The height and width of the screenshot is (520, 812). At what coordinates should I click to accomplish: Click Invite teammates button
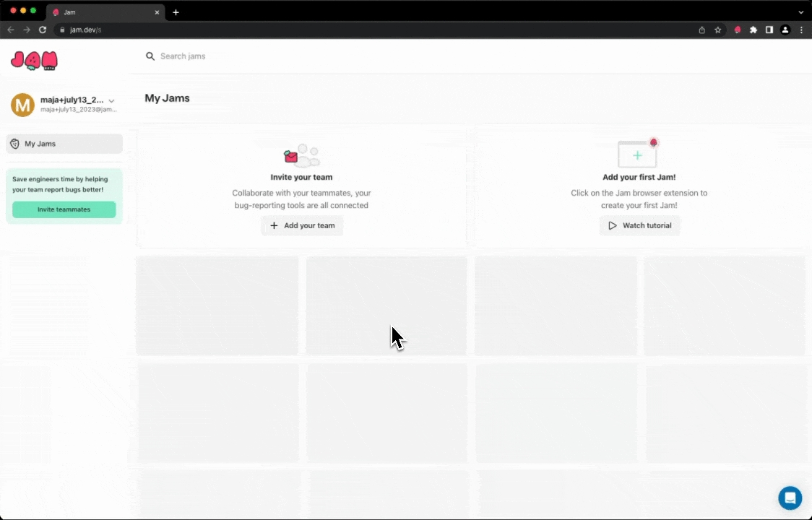64,209
